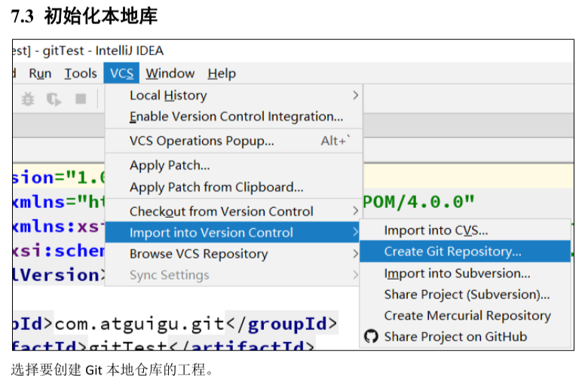Screen dimensions: 588x391
Task: Choose Create Mercurial Repository
Action: point(465,316)
